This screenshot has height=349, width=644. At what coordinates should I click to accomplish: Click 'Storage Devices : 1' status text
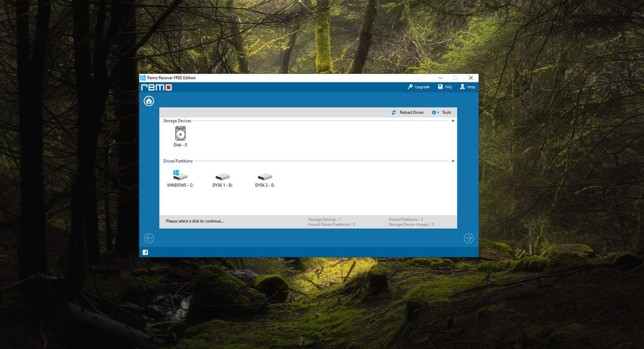(x=325, y=219)
